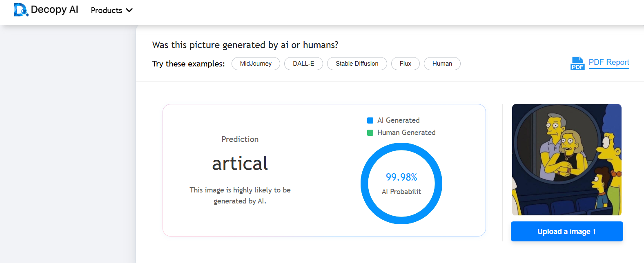The width and height of the screenshot is (644, 263).
Task: Click the upload arrow icon on button
Action: pos(594,232)
